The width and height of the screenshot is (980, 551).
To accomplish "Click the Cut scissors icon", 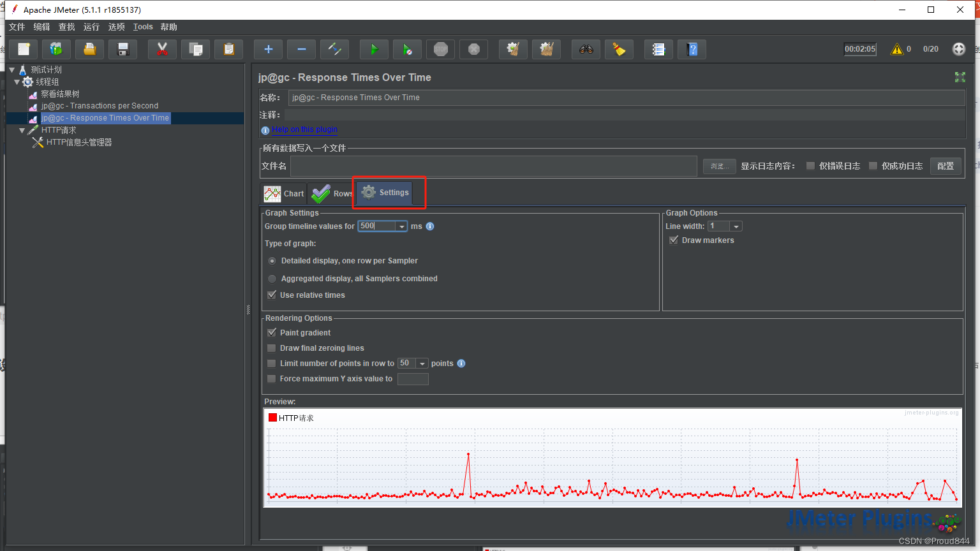I will (163, 49).
